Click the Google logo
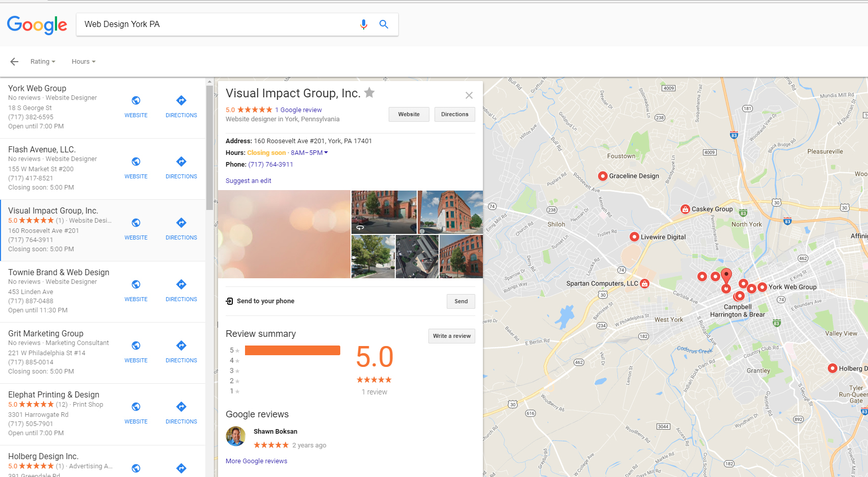Image resolution: width=868 pixels, height=477 pixels. point(37,24)
